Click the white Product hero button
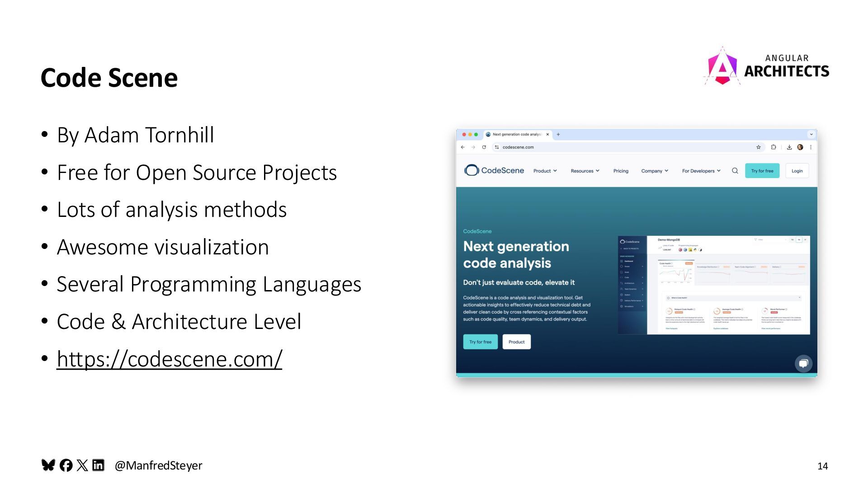868x488 pixels. coord(516,342)
